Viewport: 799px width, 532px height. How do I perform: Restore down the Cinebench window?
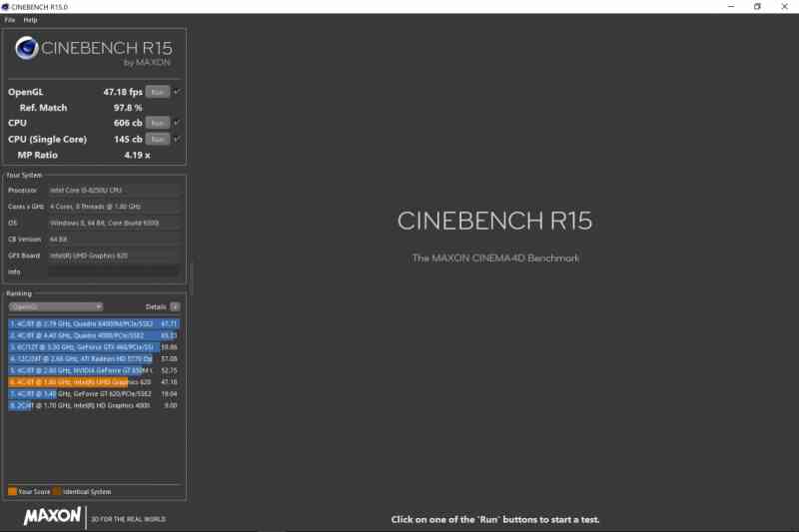tap(757, 7)
